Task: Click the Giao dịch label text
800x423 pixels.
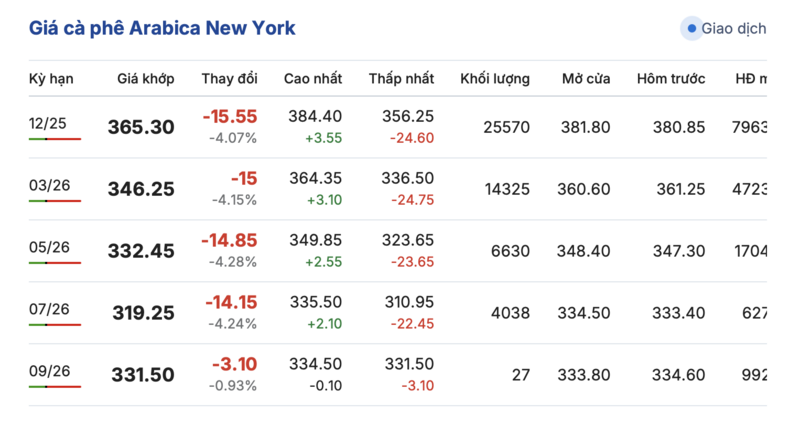Action: pos(734,29)
